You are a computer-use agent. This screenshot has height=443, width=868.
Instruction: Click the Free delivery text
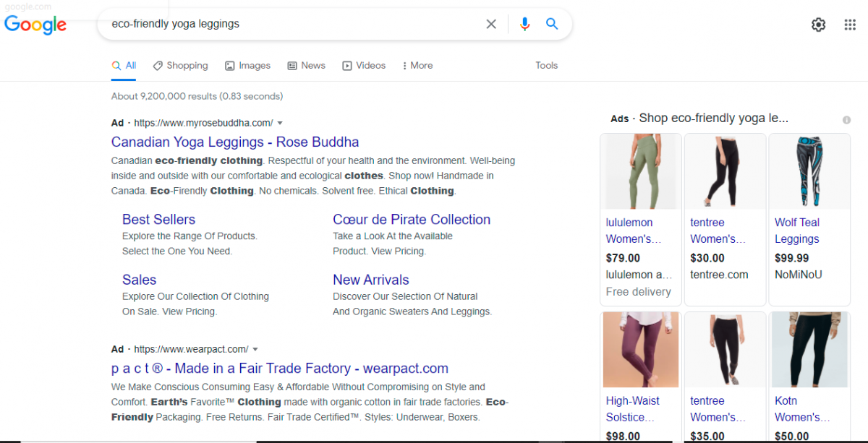[639, 292]
